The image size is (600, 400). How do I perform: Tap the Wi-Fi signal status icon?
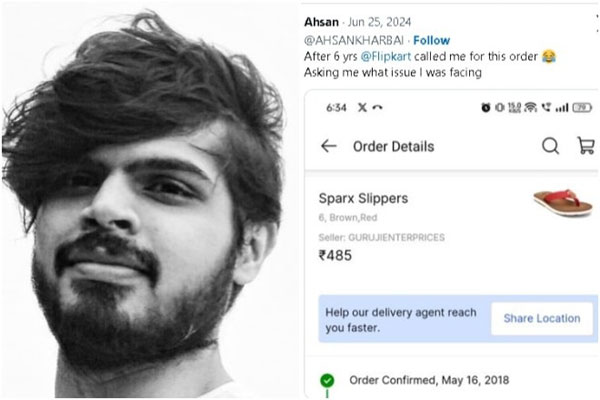point(530,107)
